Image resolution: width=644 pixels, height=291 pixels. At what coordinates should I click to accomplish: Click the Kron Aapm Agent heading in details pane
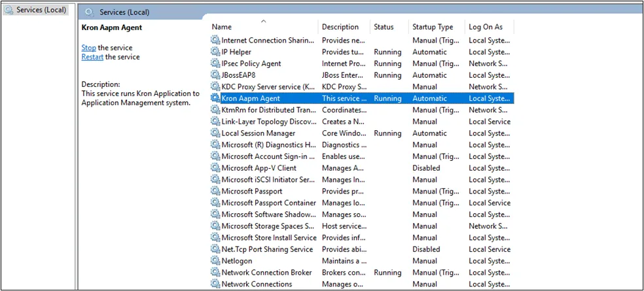point(112,27)
